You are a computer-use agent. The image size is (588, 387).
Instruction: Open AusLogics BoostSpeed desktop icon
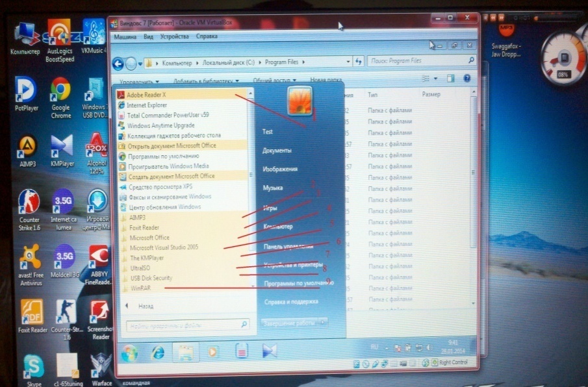60,41
